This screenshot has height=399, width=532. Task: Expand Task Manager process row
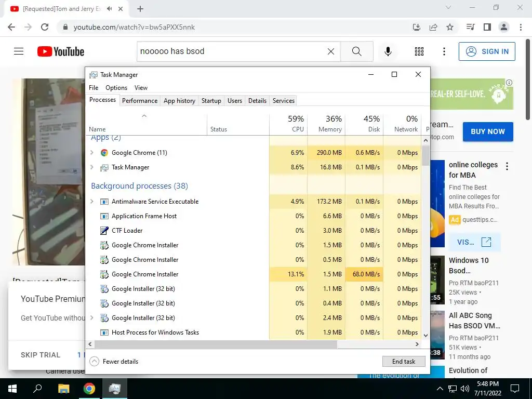91,167
